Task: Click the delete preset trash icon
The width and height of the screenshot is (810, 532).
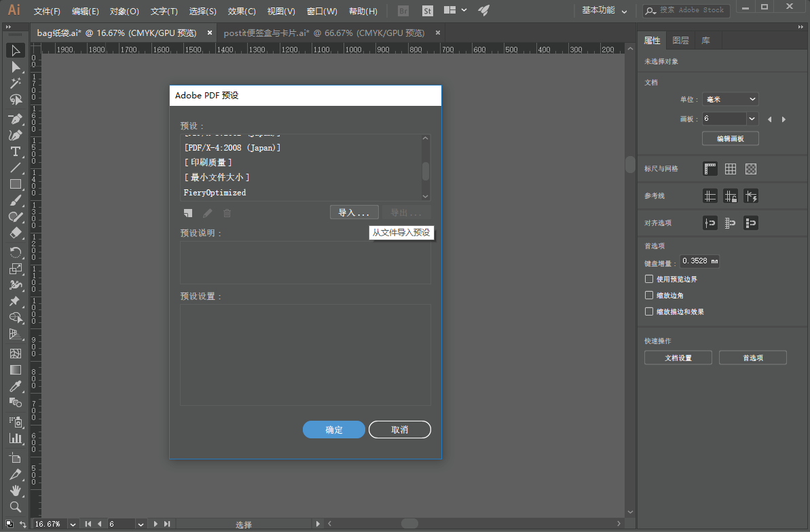Action: pyautogui.click(x=227, y=213)
